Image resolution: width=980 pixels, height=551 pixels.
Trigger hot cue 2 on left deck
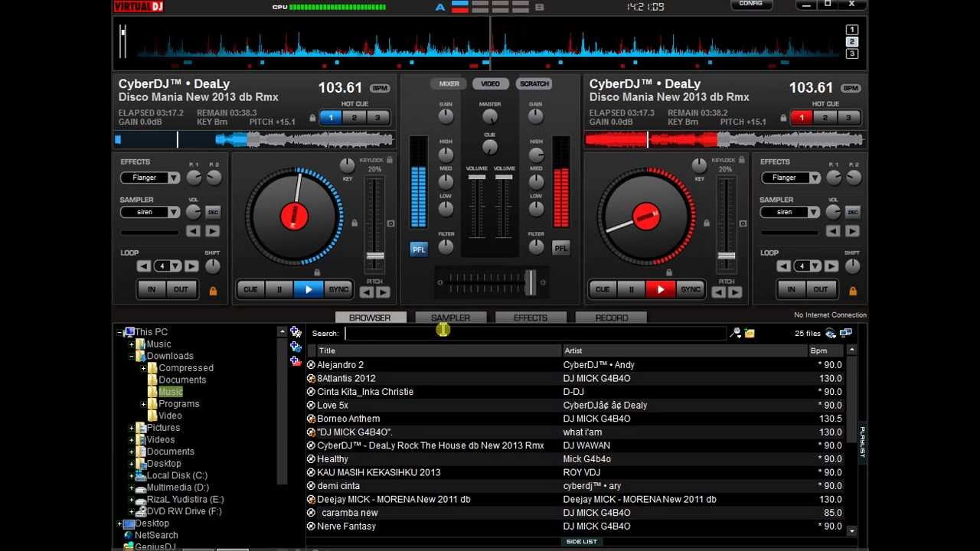point(354,118)
